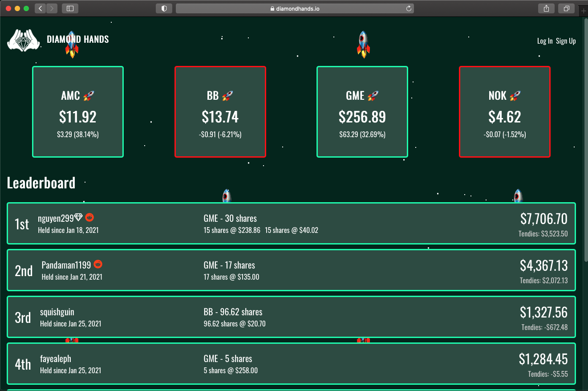Image resolution: width=588 pixels, height=391 pixels.
Task: Click BB - 96.62 shares text
Action: point(233,312)
